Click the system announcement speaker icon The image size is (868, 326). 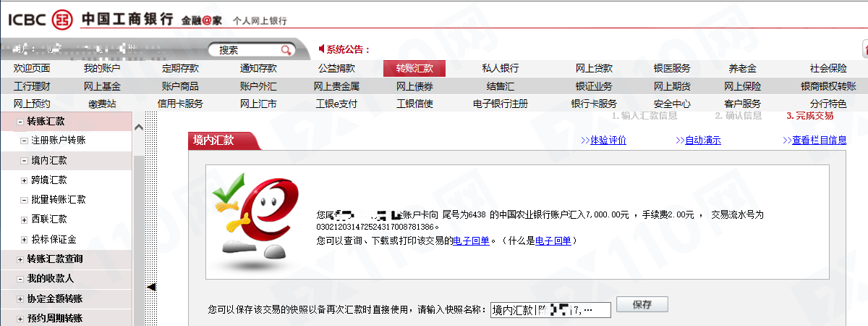[322, 49]
